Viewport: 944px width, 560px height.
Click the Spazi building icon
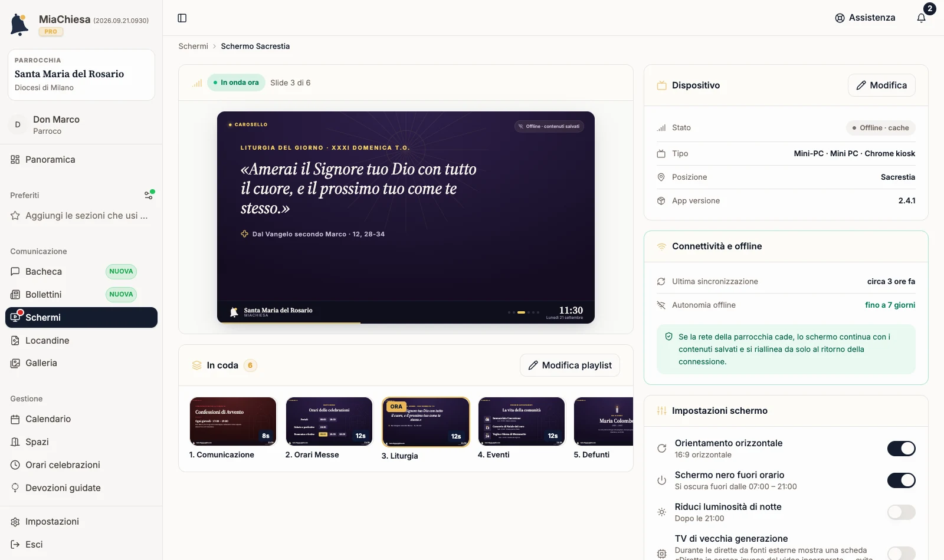point(15,442)
